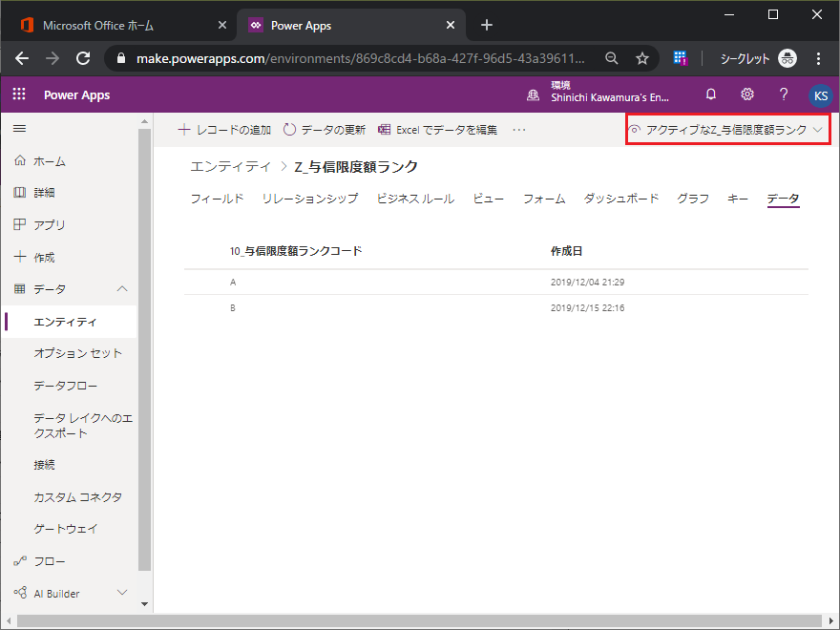Switch to the リレーションシップ tab
Screen dimensions: 840x630
coord(309,199)
